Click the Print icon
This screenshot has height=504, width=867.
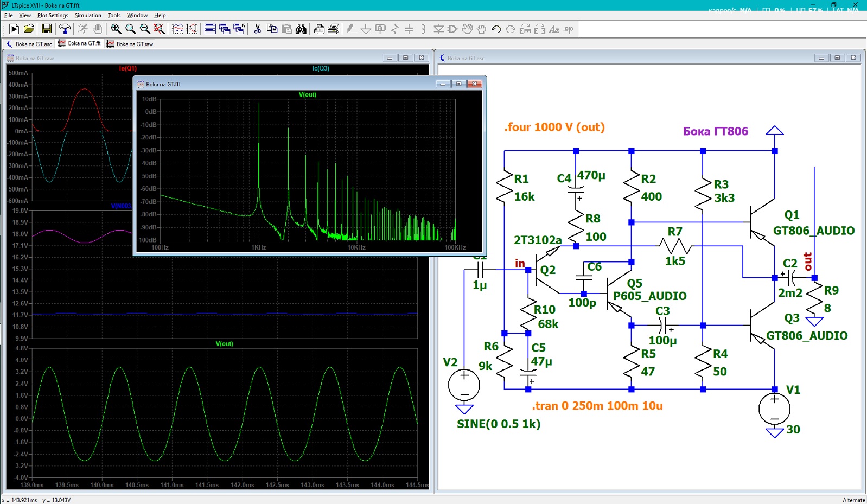334,29
